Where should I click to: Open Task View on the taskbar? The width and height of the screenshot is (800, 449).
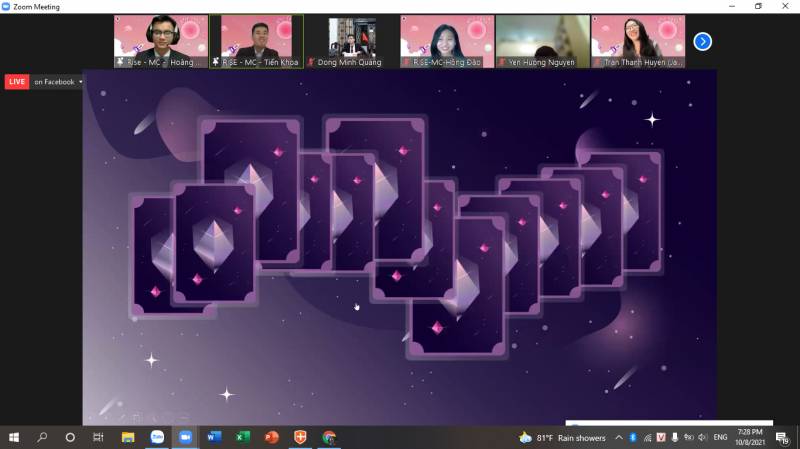tap(98, 437)
